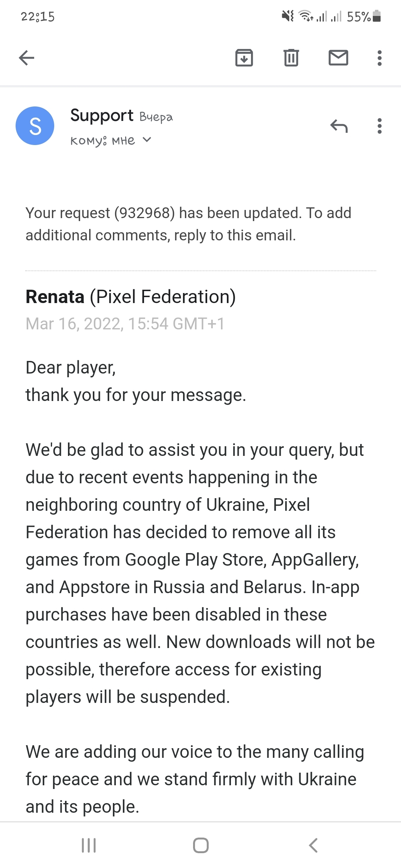The height and width of the screenshot is (868, 401).
Task: Tap the Support sender name
Action: point(102,115)
